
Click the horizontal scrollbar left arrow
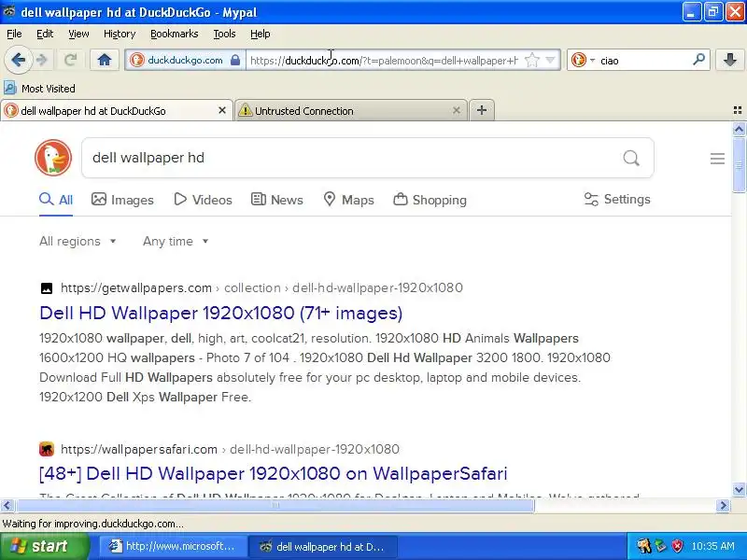click(x=7, y=505)
